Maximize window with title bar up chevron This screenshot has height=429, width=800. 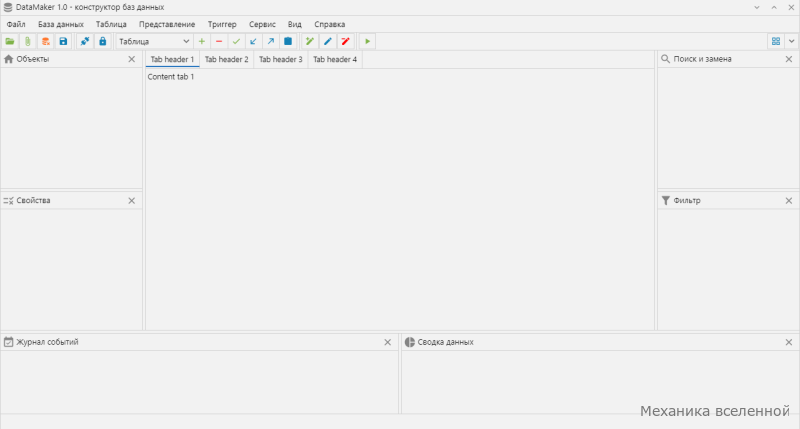point(774,7)
